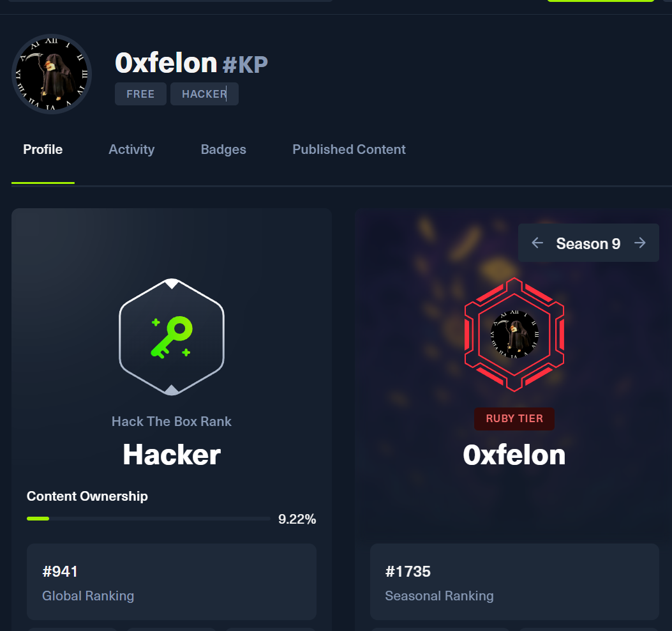Click the red Ruby tier hexagon badge
672x631 pixels.
click(514, 335)
